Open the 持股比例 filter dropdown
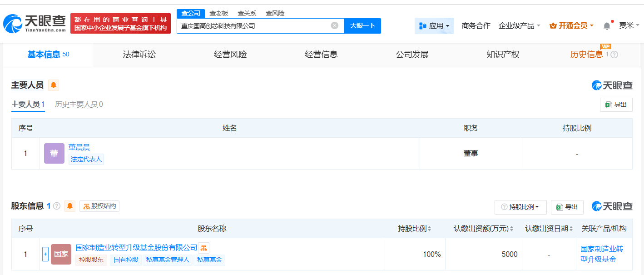 click(x=520, y=207)
